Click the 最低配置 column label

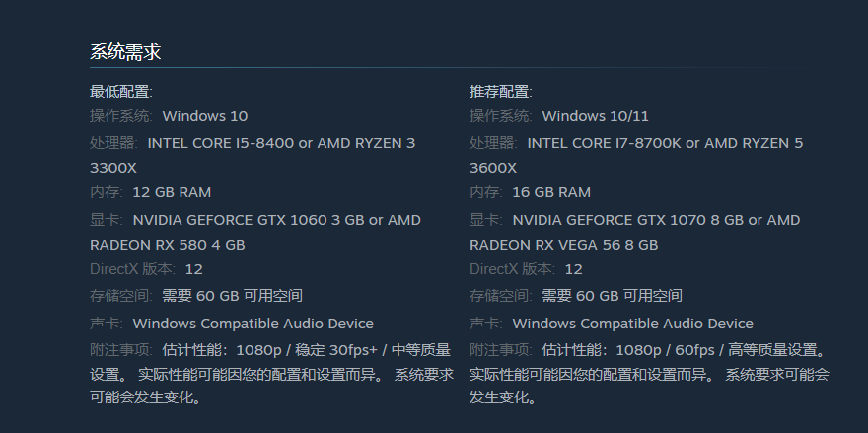(120, 92)
